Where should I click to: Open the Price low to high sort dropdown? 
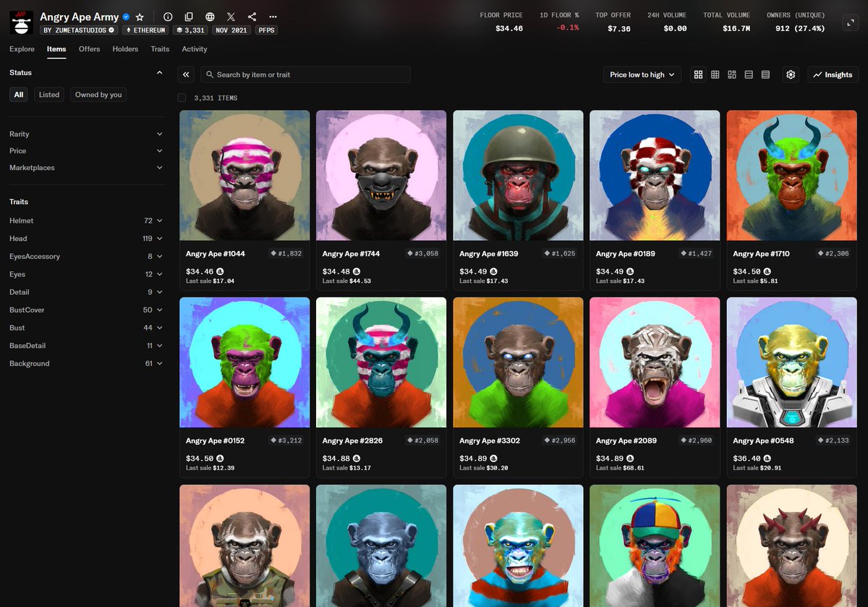(x=642, y=75)
